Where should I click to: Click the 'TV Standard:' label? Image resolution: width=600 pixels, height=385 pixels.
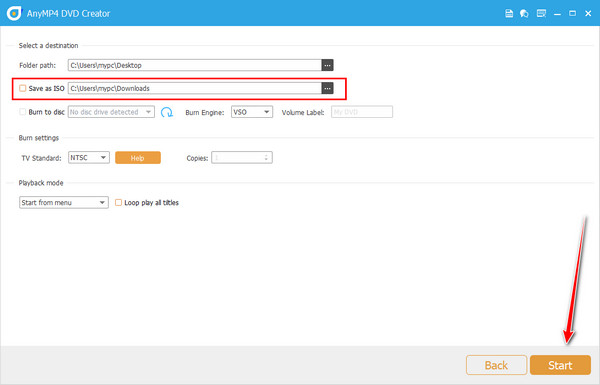click(x=41, y=158)
